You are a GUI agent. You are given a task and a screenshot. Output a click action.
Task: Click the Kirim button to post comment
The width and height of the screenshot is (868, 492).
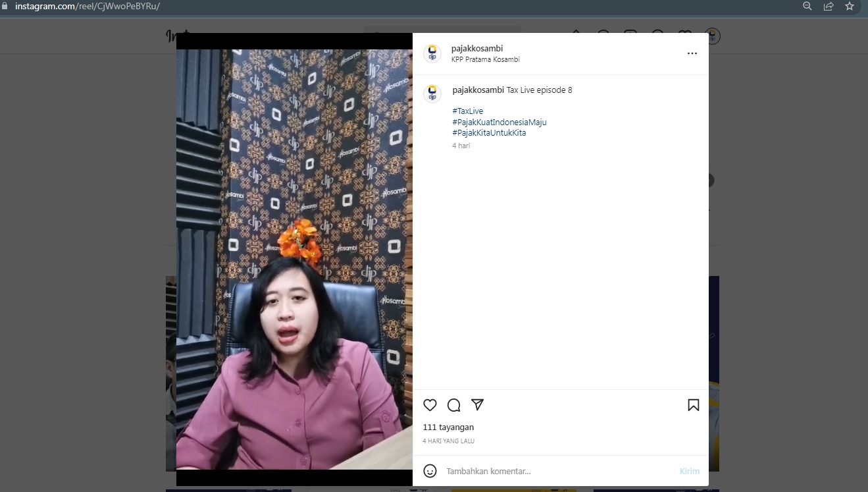tap(689, 471)
